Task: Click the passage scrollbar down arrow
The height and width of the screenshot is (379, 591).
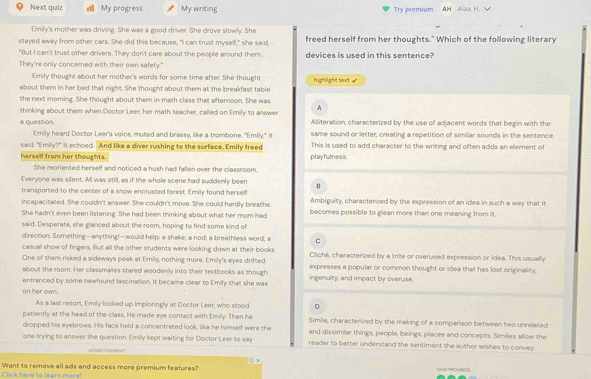Action: [x=292, y=344]
